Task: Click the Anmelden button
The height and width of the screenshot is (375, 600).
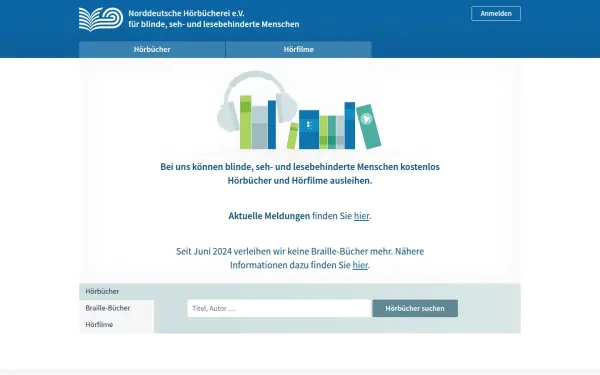Action: click(496, 13)
